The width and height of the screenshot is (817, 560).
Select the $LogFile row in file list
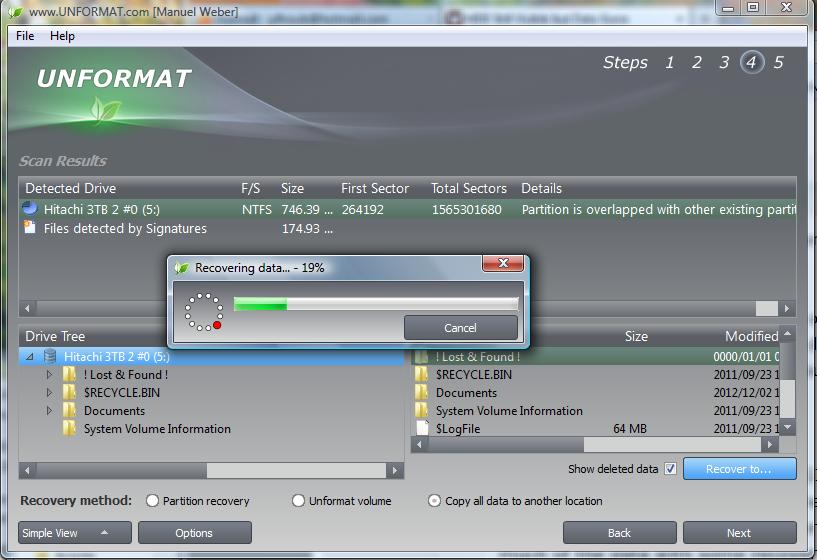pyautogui.click(x=596, y=429)
